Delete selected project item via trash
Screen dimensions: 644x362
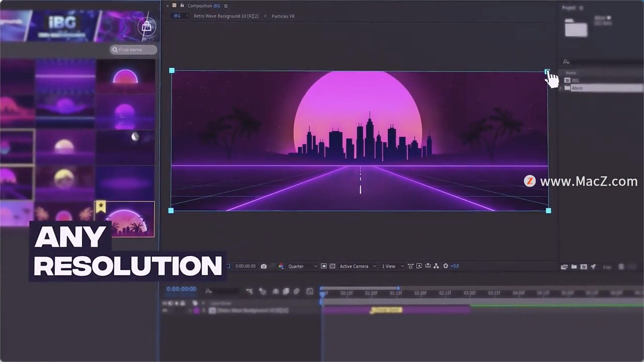pyautogui.click(x=621, y=267)
